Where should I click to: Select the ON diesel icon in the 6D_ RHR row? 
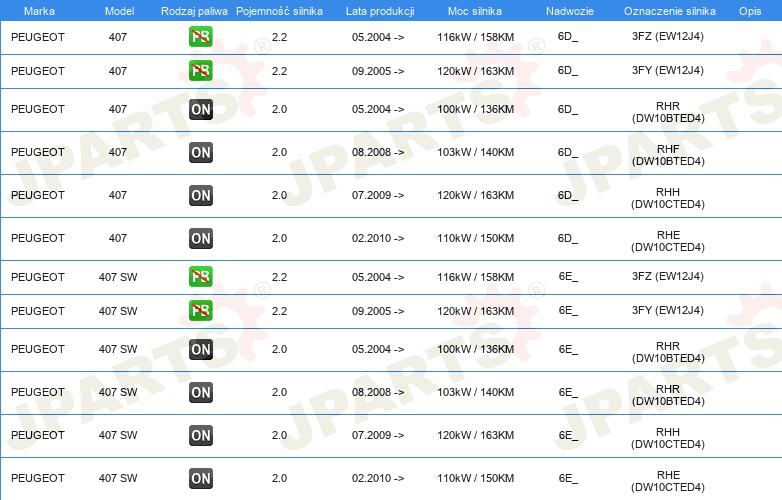tap(200, 110)
